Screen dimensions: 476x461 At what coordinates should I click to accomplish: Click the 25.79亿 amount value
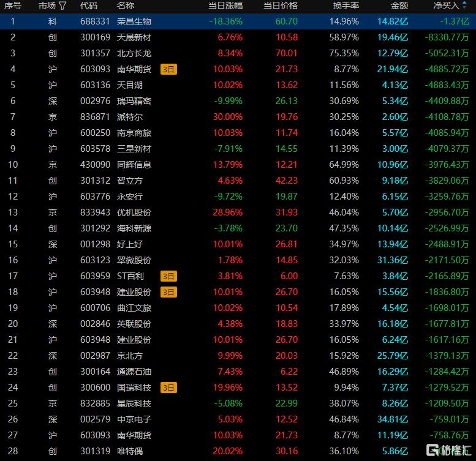(x=393, y=356)
